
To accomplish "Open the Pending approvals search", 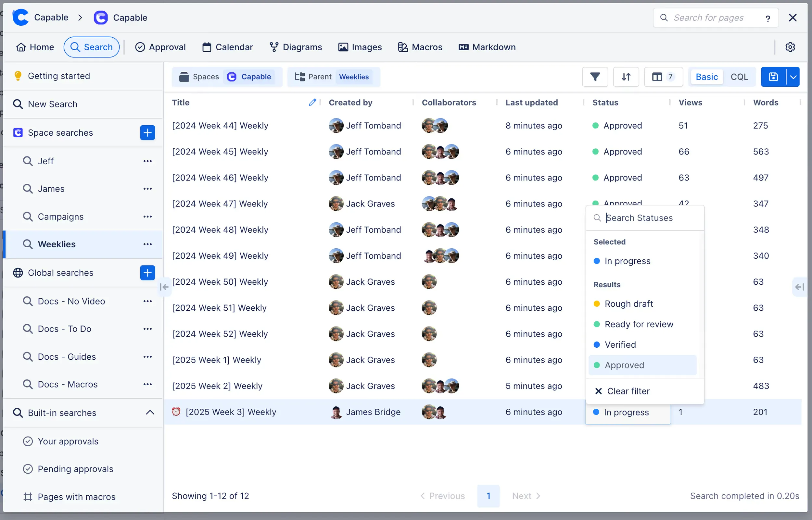I will tap(83, 469).
